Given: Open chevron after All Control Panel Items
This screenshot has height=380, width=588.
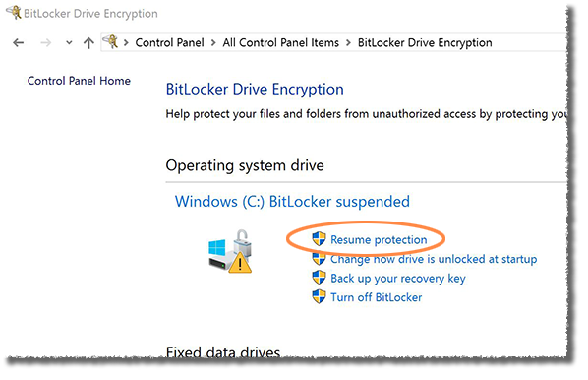Looking at the screenshot, I should (x=348, y=42).
